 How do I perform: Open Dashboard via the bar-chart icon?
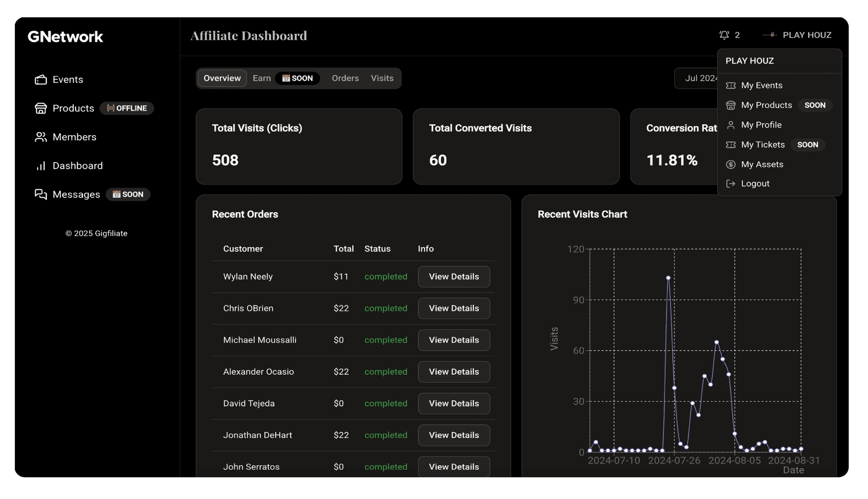point(41,166)
